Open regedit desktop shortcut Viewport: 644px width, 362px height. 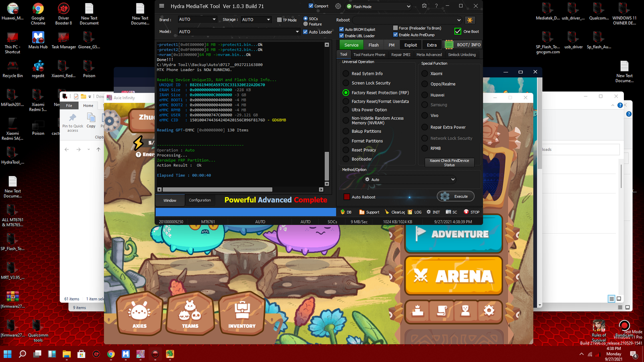38,69
